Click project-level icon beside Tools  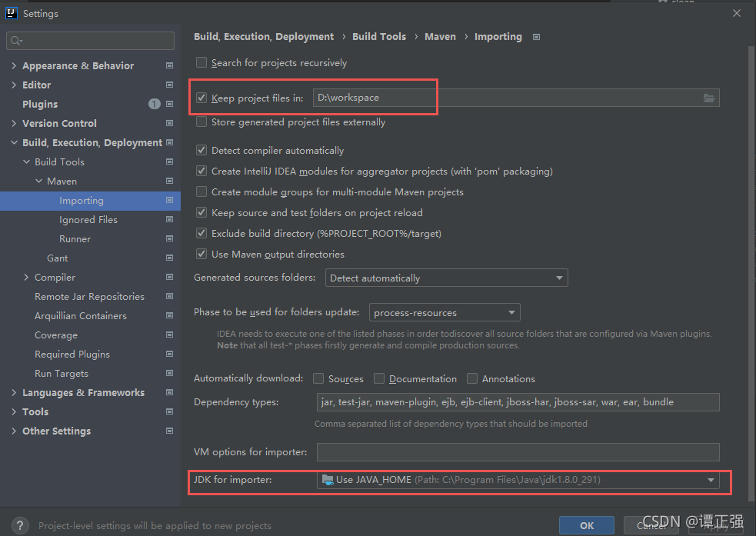[x=170, y=412]
